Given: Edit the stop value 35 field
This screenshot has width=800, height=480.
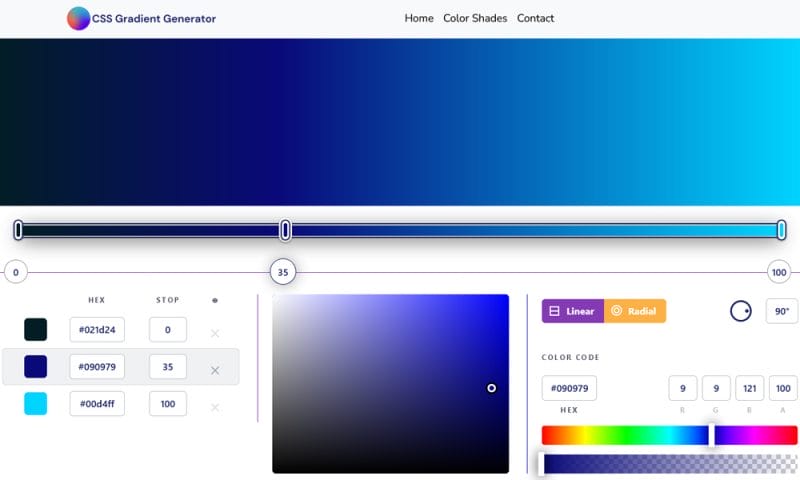Looking at the screenshot, I should click(x=168, y=367).
